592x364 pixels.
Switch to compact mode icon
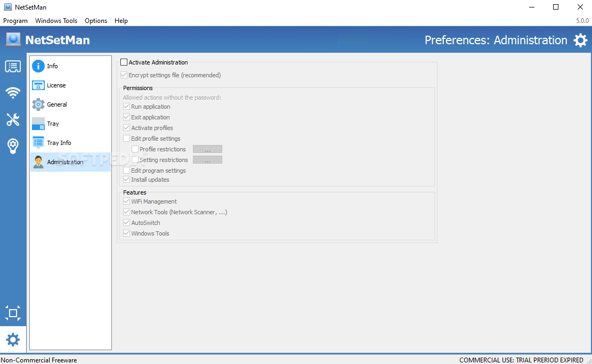(x=13, y=313)
